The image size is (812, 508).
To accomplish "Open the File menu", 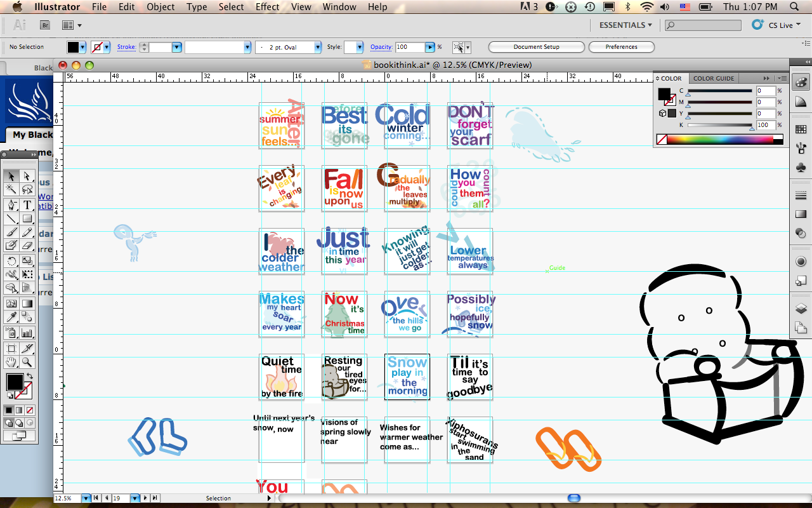I will [x=99, y=7].
